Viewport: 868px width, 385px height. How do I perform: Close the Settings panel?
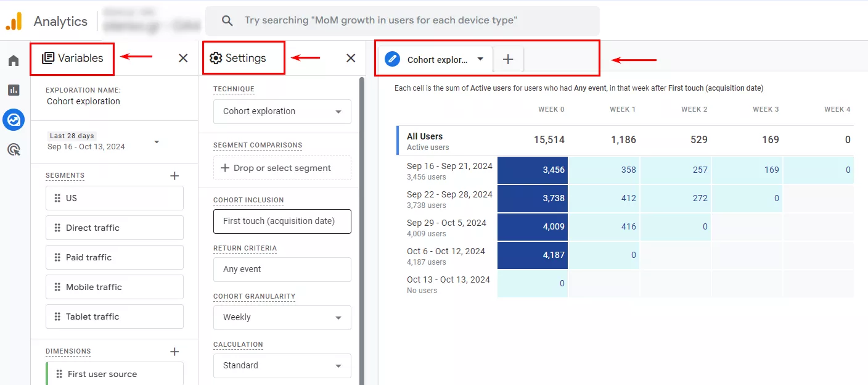[x=351, y=58]
